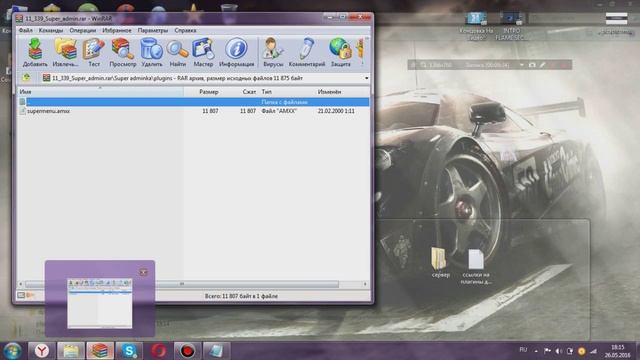Click the key icon in WinRAR status bar
Viewport: 640px width, 360px height.
[31, 295]
